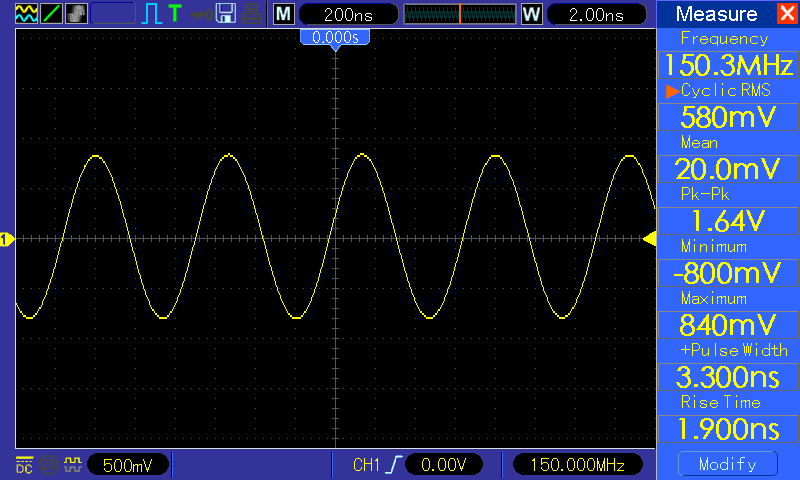Image resolution: width=800 pixels, height=480 pixels.
Task: Click the 150.000MHz frequency counter readout
Action: pyautogui.click(x=578, y=465)
